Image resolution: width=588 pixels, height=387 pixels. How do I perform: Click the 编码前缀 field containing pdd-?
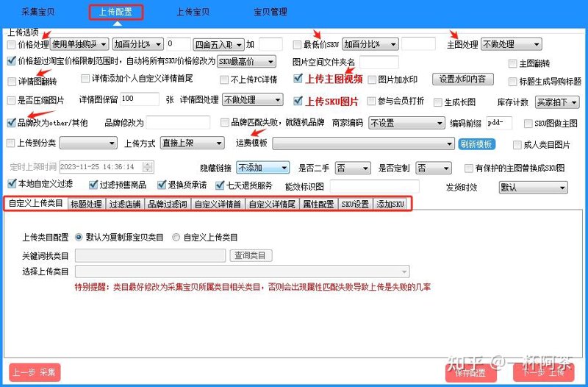coord(499,123)
